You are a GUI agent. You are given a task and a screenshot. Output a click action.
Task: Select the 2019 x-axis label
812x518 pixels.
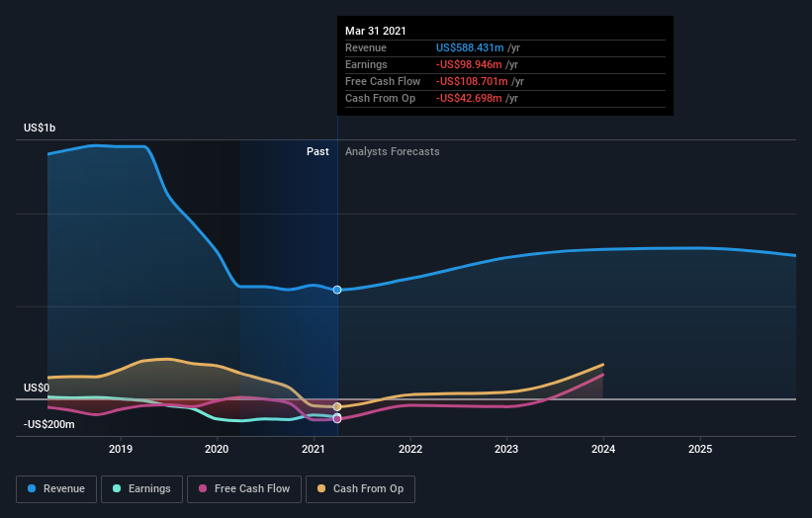coord(121,449)
